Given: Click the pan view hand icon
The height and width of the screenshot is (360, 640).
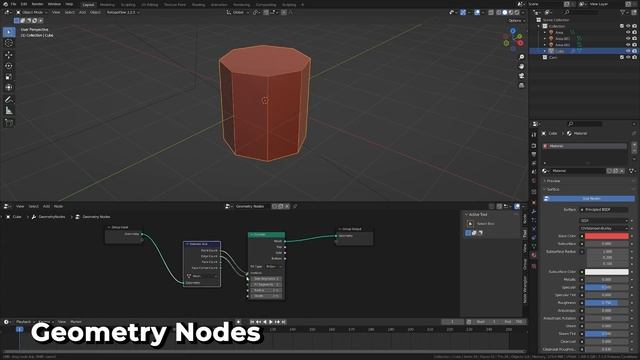Looking at the screenshot, I should [x=521, y=67].
